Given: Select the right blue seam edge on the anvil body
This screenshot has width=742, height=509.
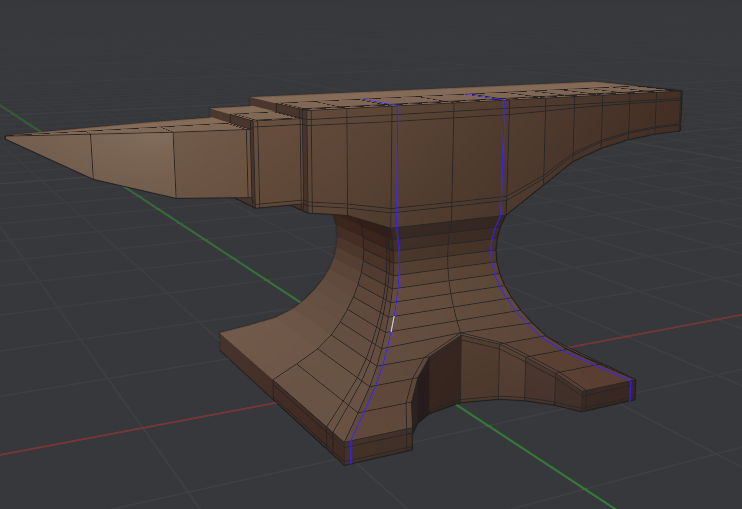Looking at the screenshot, I should [x=505, y=160].
